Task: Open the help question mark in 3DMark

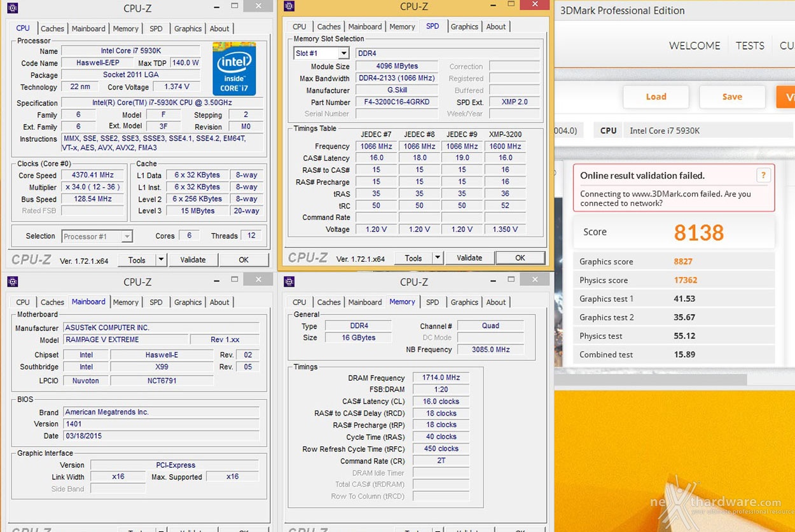Action: pyautogui.click(x=763, y=176)
